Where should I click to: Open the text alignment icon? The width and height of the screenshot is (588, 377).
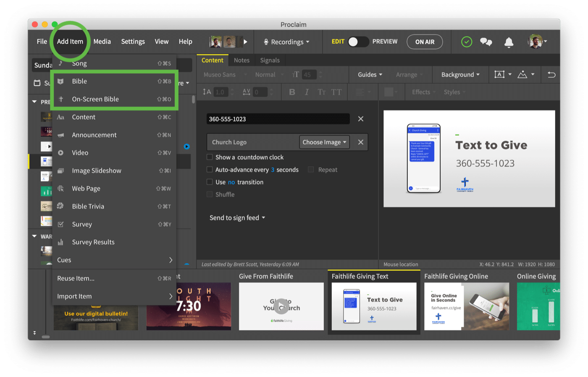coord(360,92)
